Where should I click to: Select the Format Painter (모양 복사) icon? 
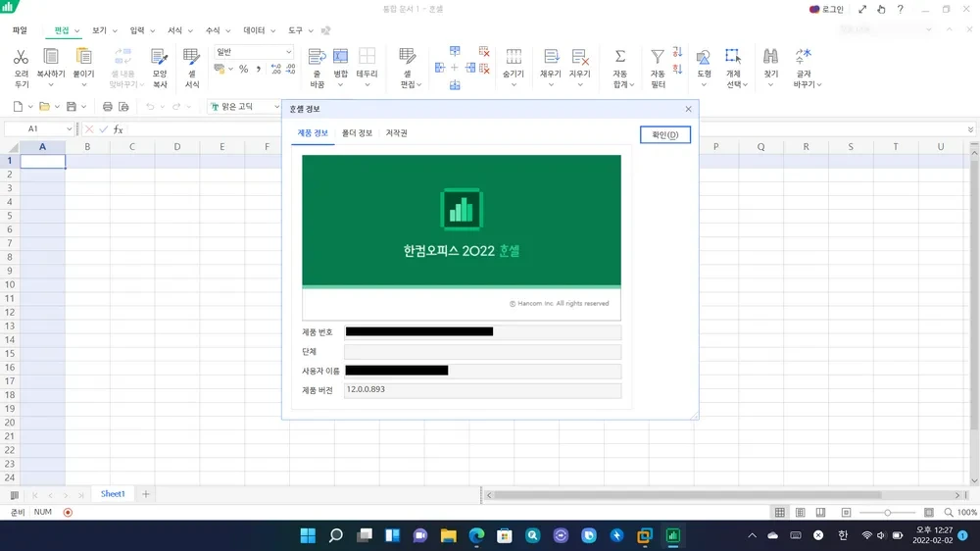pyautogui.click(x=160, y=56)
